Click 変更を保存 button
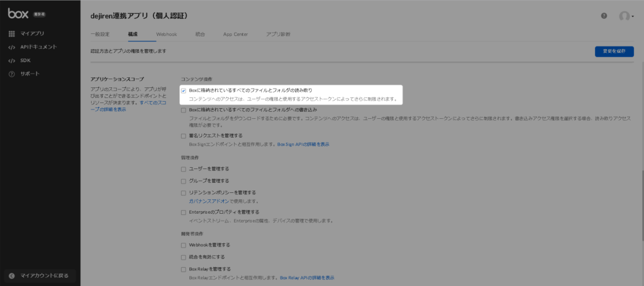The width and height of the screenshot is (644, 286). point(614,52)
